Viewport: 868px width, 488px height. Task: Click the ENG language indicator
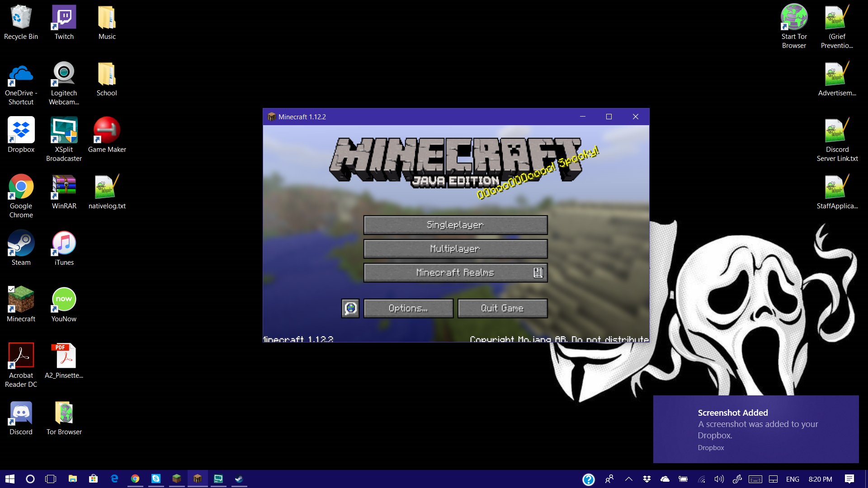[x=793, y=479]
